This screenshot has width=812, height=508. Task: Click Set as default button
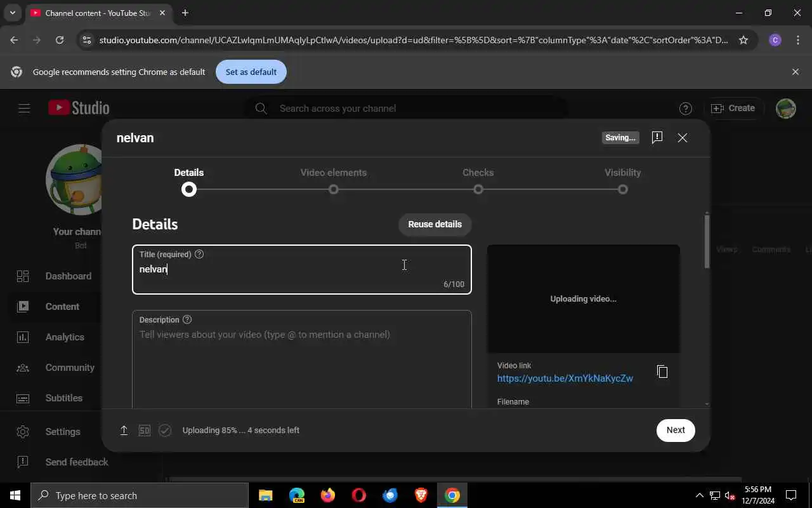tap(251, 72)
